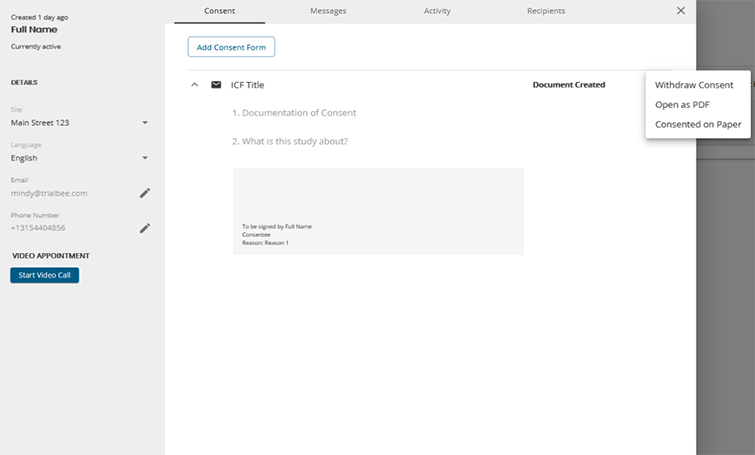This screenshot has height=455, width=755.
Task: Open the Activity tab
Action: pos(437,11)
